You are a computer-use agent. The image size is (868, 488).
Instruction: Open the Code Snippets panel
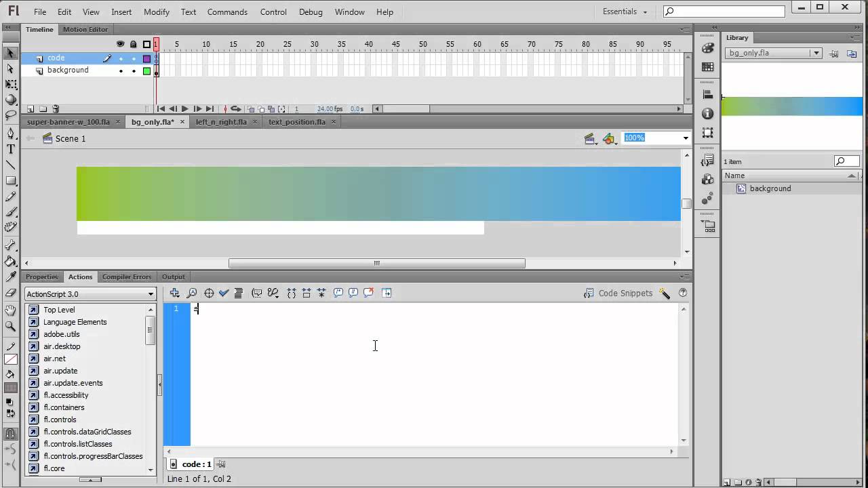[x=618, y=293]
